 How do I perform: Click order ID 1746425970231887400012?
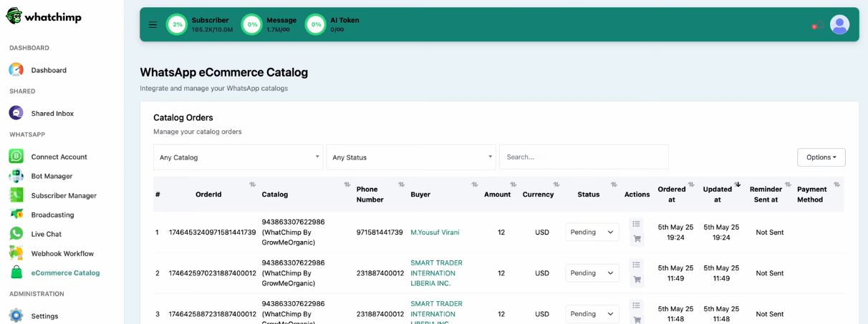[212, 273]
